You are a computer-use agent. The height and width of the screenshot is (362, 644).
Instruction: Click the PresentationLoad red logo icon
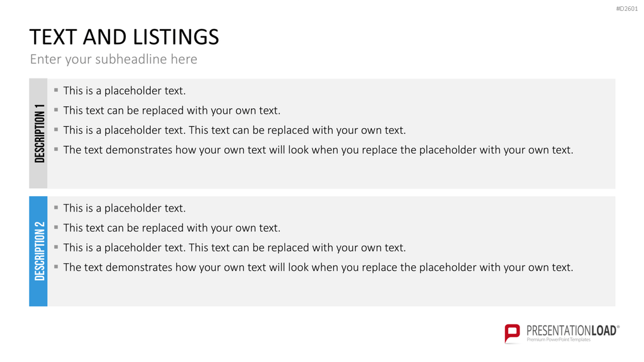512,333
